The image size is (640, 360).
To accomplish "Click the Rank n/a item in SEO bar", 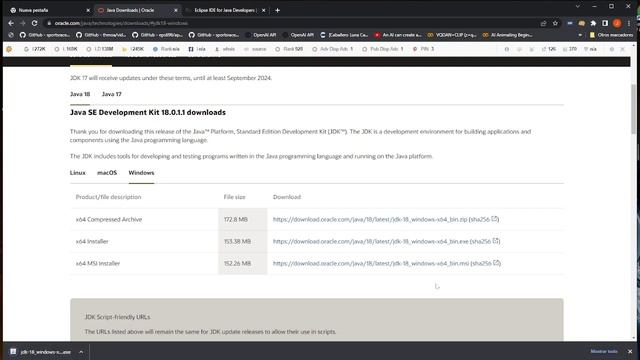I will click(x=166, y=49).
